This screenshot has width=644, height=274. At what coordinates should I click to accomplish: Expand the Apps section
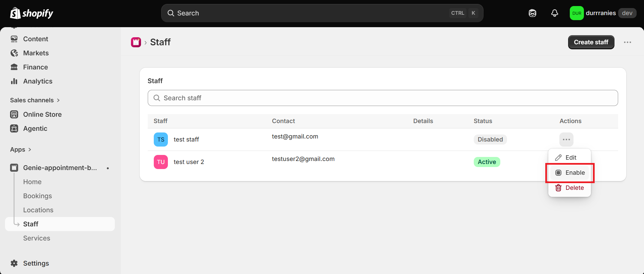pos(20,150)
